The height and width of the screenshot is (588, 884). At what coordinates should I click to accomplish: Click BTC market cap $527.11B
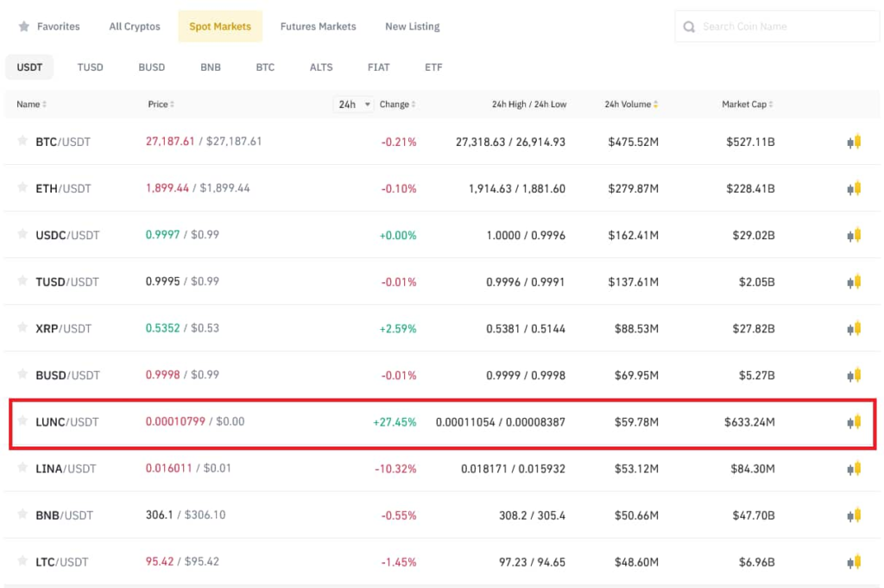750,142
